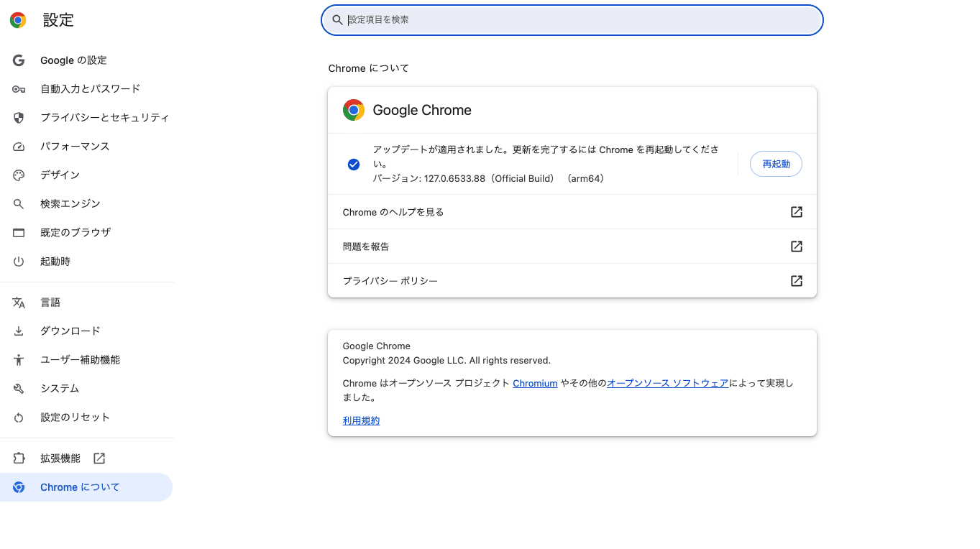Open the Chromium project link
Screen dimensions: 980x549
535,383
